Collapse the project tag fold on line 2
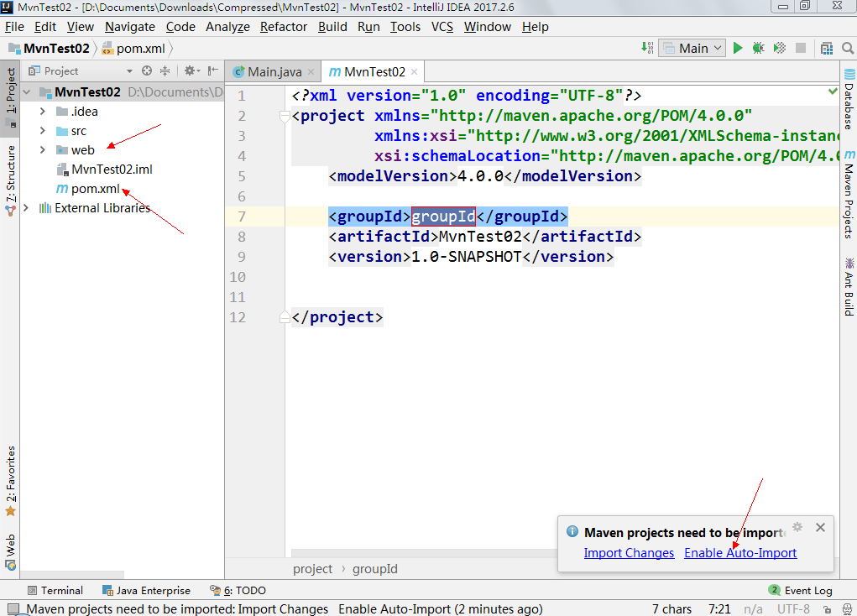The image size is (857, 616). click(285, 116)
